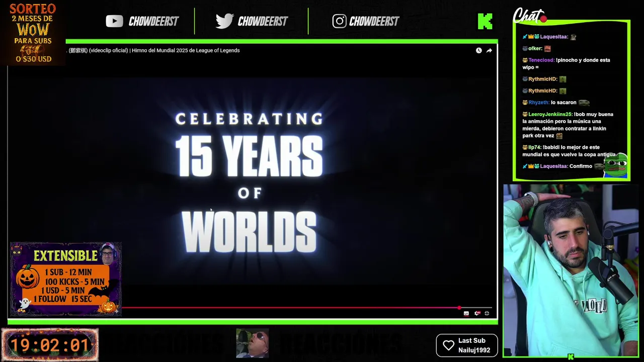Click username 'LeeroyJenkiins25' in chat

[x=550, y=114]
